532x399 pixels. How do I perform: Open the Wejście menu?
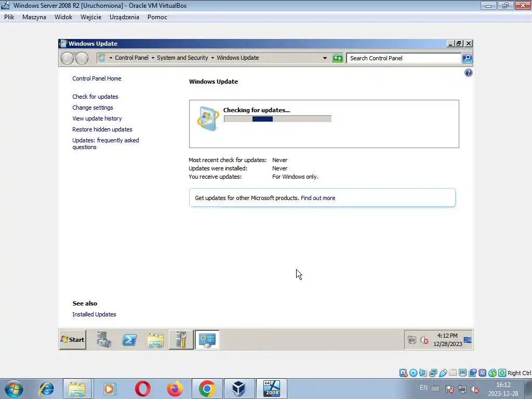tap(91, 17)
